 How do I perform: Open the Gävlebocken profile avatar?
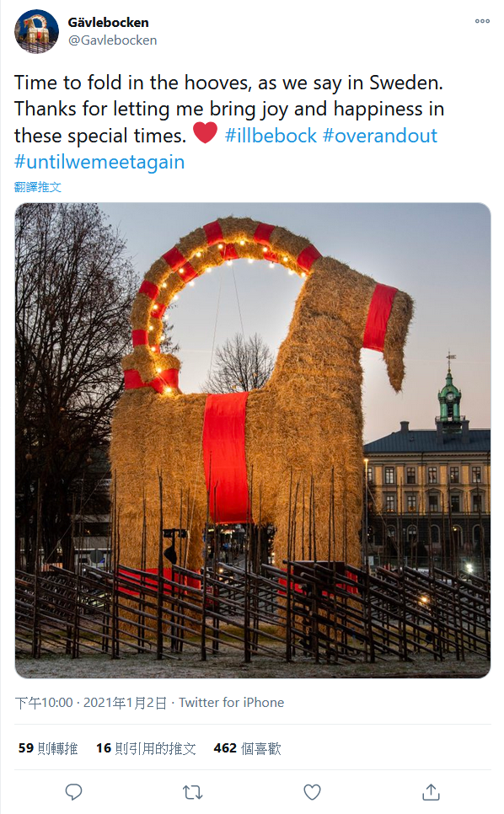click(x=36, y=31)
